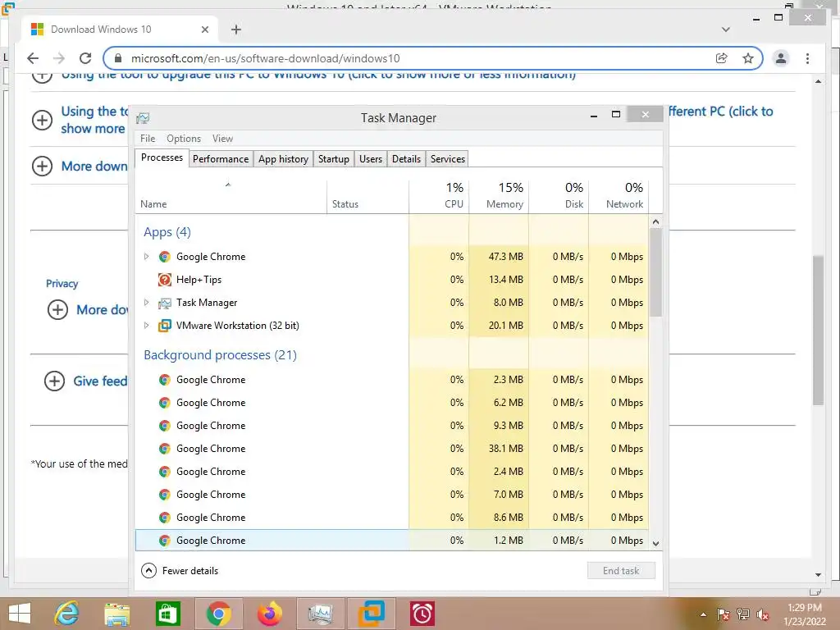Image resolution: width=840 pixels, height=630 pixels.
Task: Sort processes by CPU column header
Action: [440, 196]
